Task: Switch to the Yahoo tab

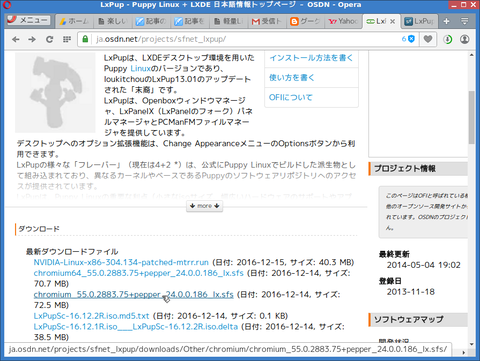Action: pos(343,21)
